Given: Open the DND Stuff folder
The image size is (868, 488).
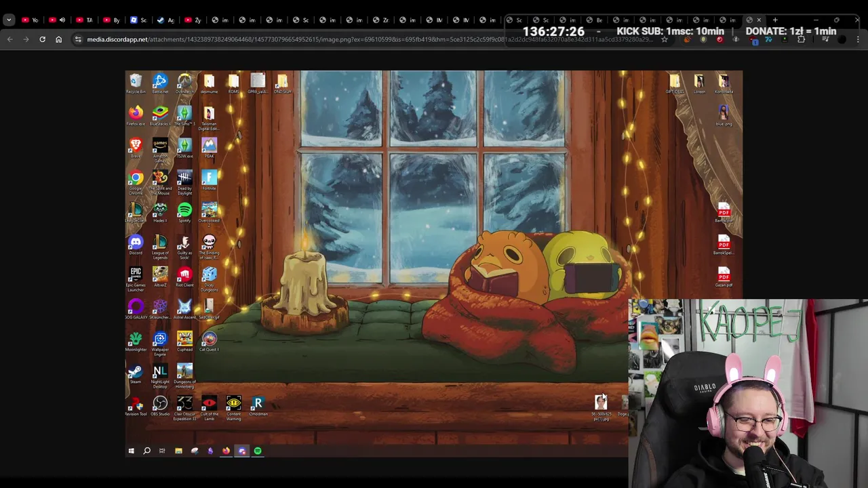Looking at the screenshot, I should pyautogui.click(x=282, y=83).
